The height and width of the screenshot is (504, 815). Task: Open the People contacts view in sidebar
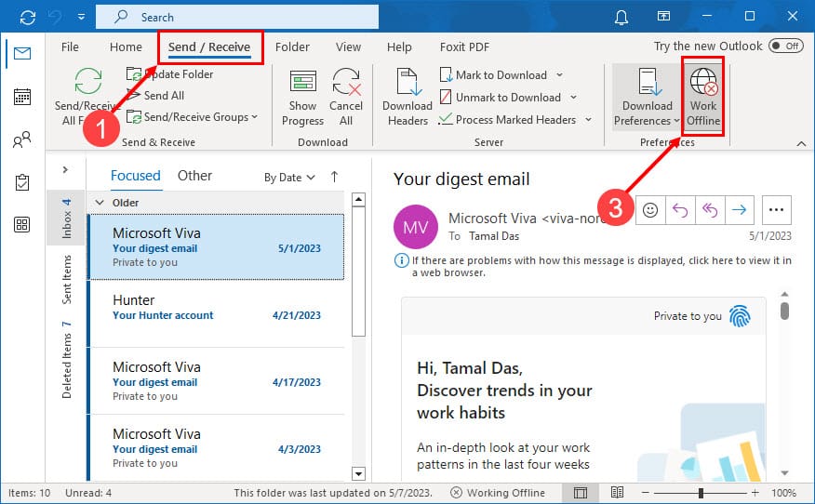pyautogui.click(x=21, y=139)
